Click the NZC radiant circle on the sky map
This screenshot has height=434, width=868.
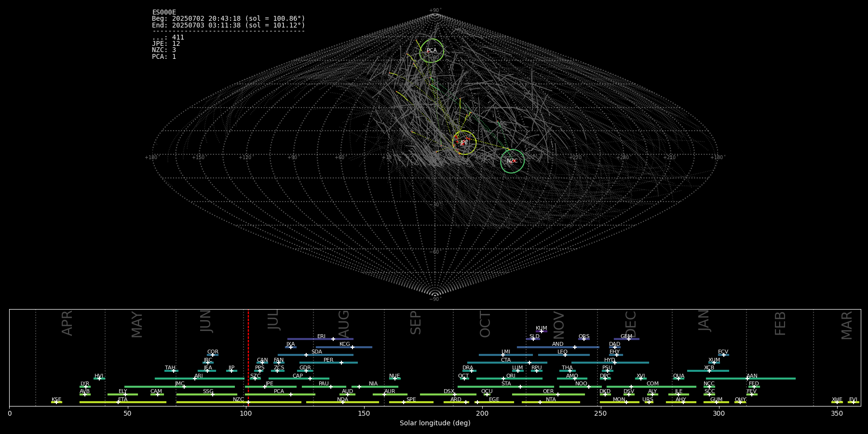[x=512, y=161]
